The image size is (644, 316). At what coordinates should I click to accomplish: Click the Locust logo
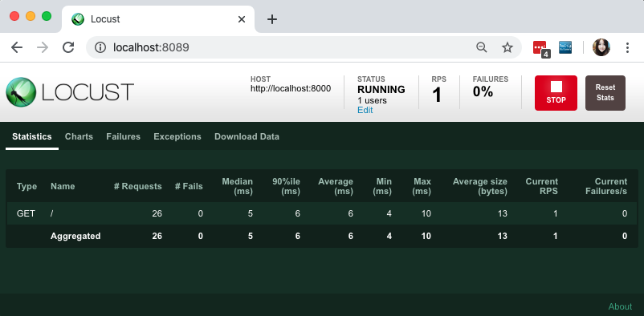point(70,92)
